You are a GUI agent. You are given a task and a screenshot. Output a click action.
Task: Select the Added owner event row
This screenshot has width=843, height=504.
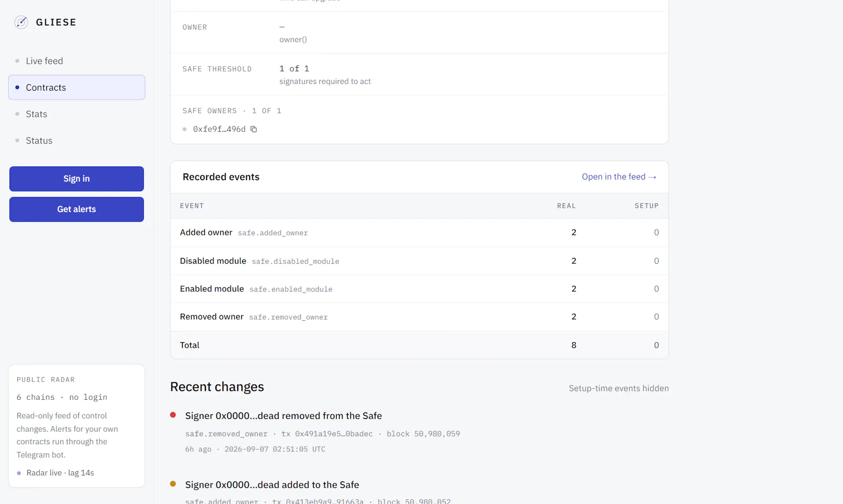[x=419, y=233]
